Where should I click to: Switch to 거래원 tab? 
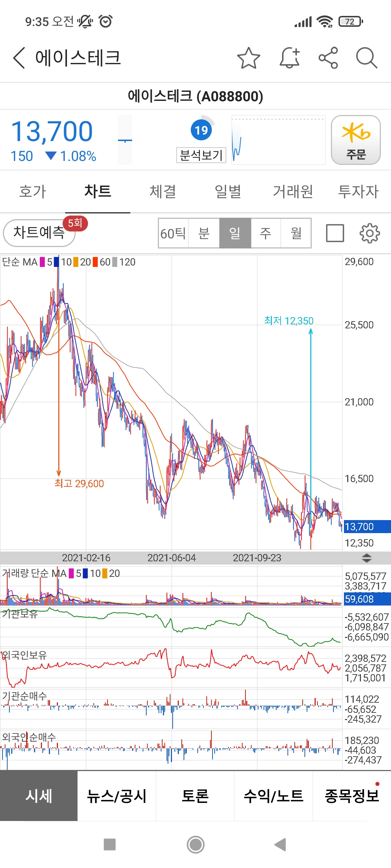(293, 191)
